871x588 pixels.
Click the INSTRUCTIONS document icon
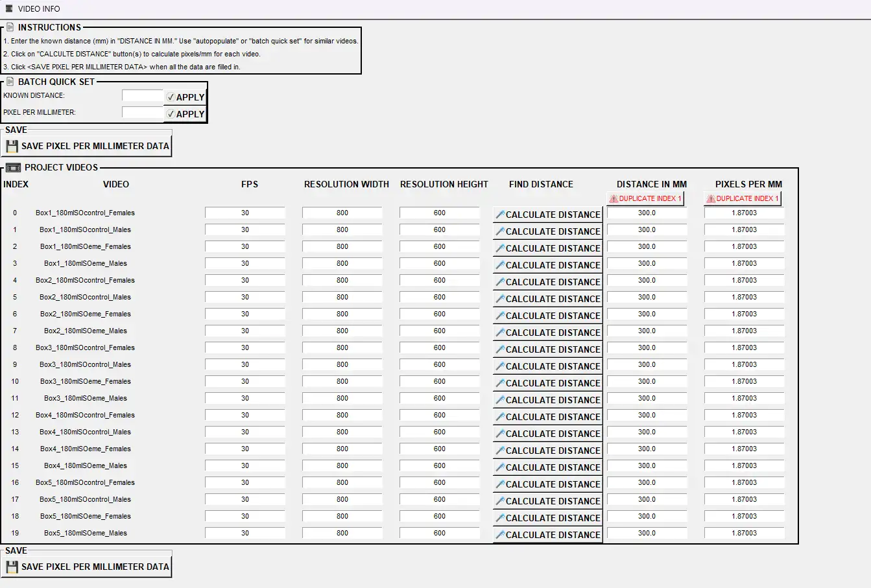(x=10, y=27)
